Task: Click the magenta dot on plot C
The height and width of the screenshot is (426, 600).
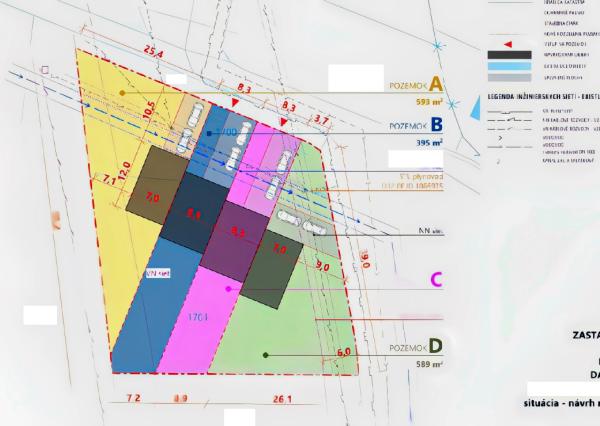Action: (229, 289)
